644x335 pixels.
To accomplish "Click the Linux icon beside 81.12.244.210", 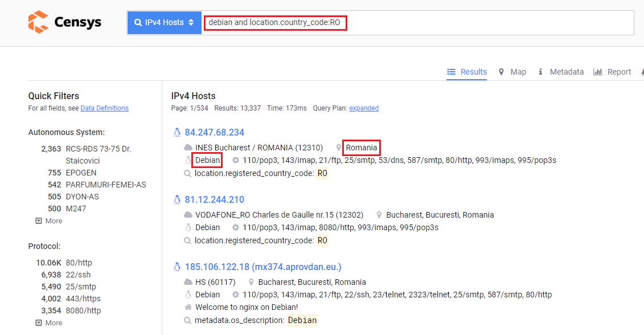I will pos(177,200).
